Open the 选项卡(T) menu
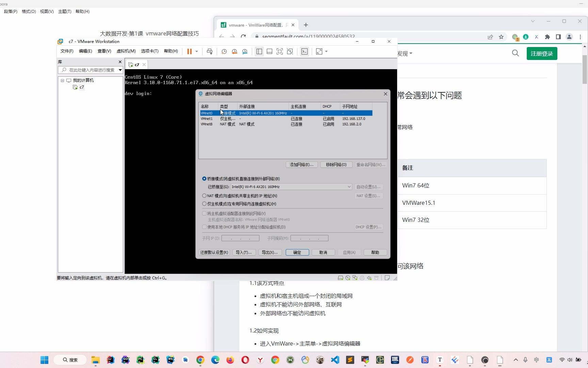Screen dimensions: 588x368 tap(150, 51)
